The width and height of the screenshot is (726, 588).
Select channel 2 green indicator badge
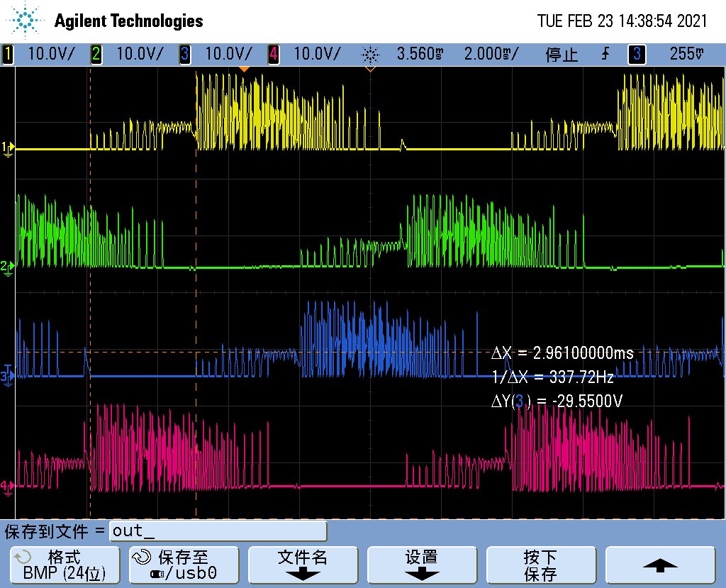click(x=96, y=54)
